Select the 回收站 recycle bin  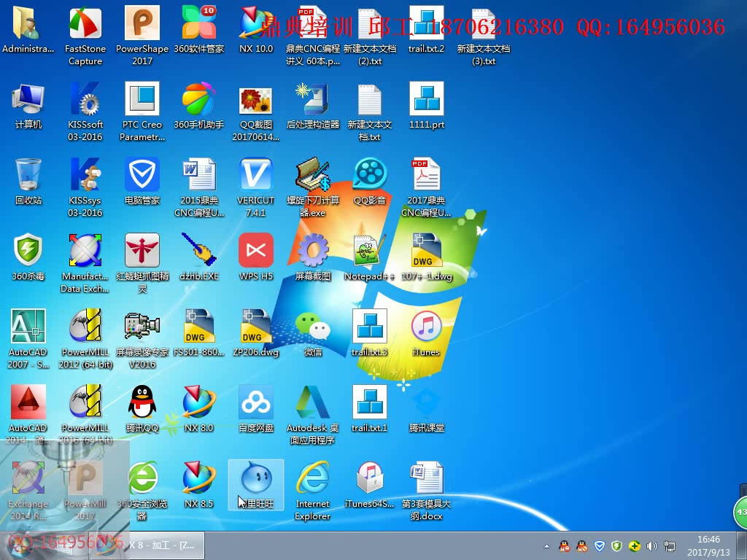[x=28, y=181]
